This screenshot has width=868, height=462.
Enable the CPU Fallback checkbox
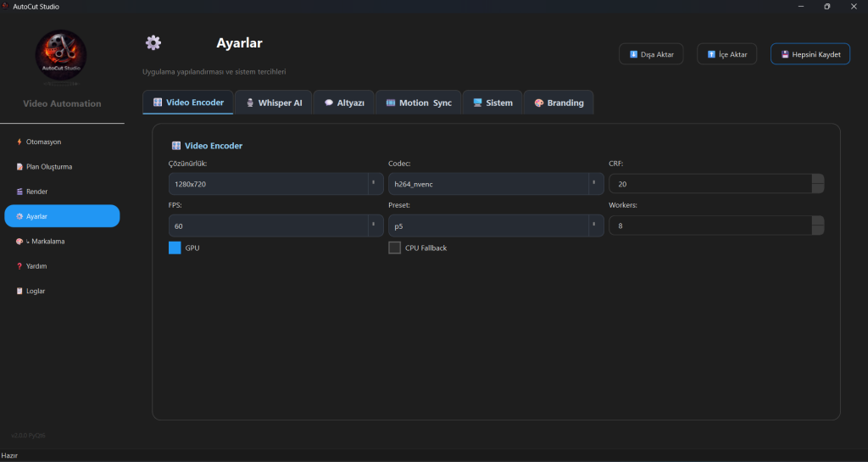(x=394, y=248)
